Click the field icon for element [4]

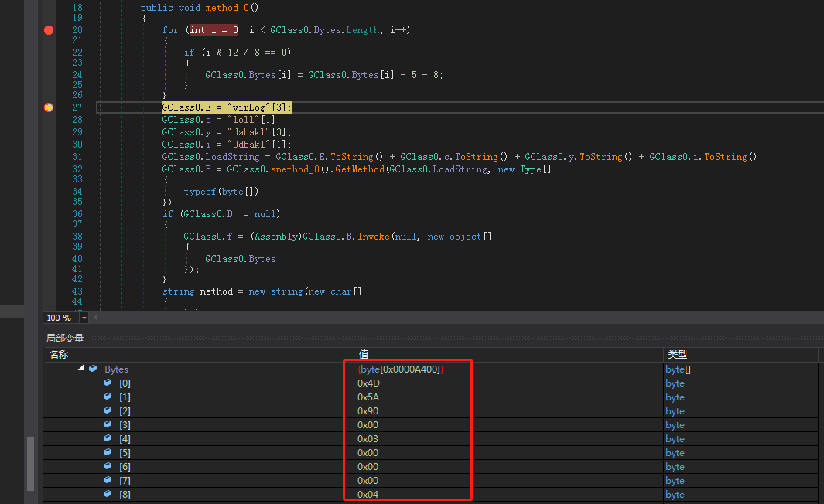tap(108, 438)
